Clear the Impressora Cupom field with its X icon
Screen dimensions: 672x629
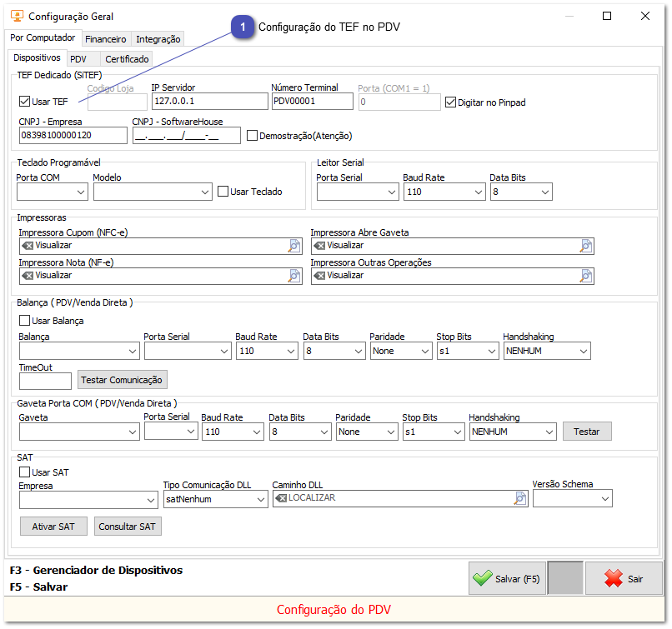pyautogui.click(x=29, y=246)
